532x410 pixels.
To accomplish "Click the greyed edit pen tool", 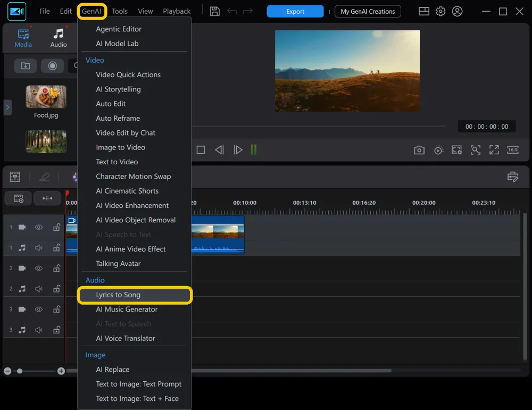I will click(44, 177).
